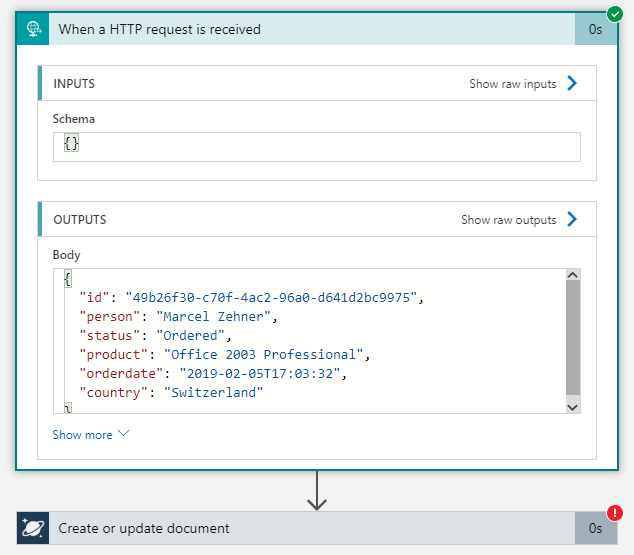Expand the 'Create or update document' step
The width and height of the screenshot is (634, 555).
coord(300,528)
